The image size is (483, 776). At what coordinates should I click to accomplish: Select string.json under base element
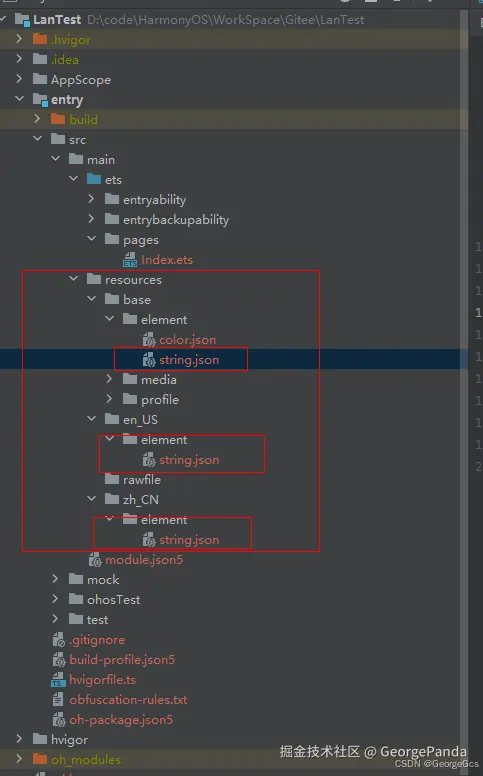pos(189,359)
